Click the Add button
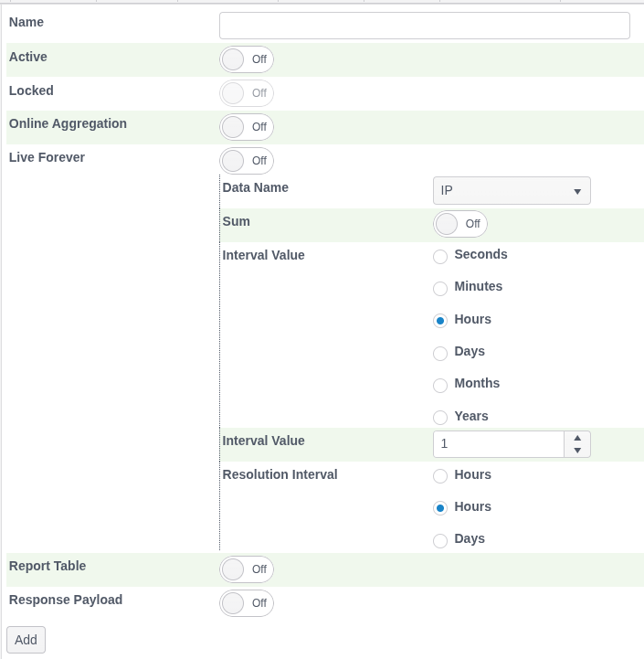Screen dimensions: 644x659 pos(26,640)
